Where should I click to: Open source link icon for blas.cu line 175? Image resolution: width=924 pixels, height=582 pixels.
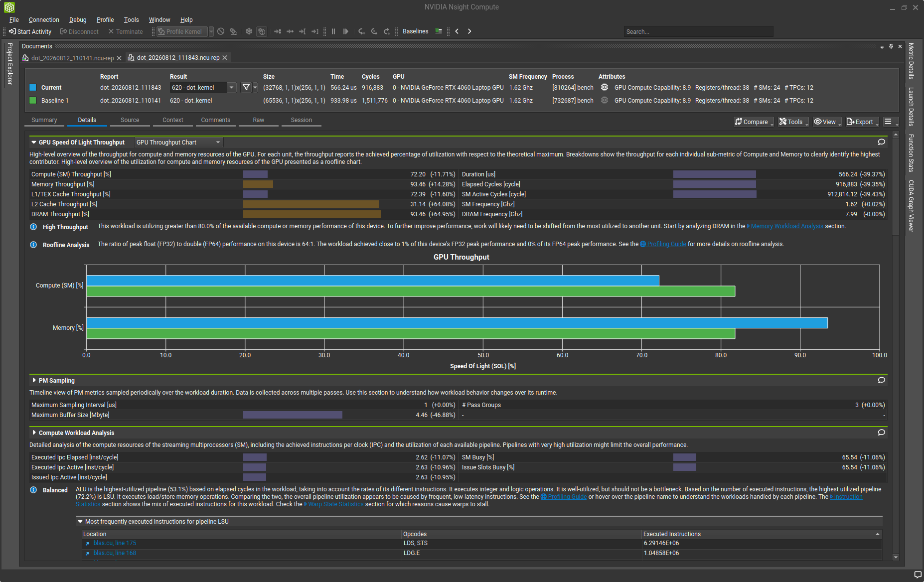pos(87,544)
